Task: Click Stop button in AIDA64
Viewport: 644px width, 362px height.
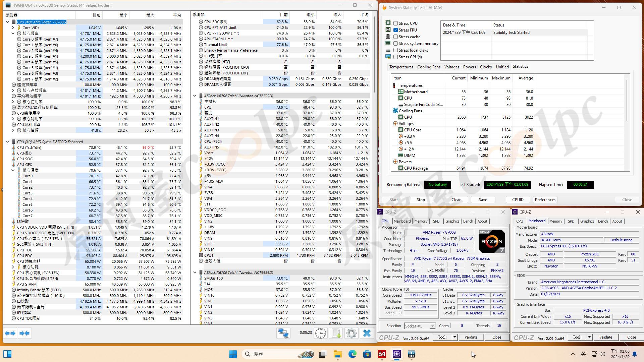Action: pos(421,199)
